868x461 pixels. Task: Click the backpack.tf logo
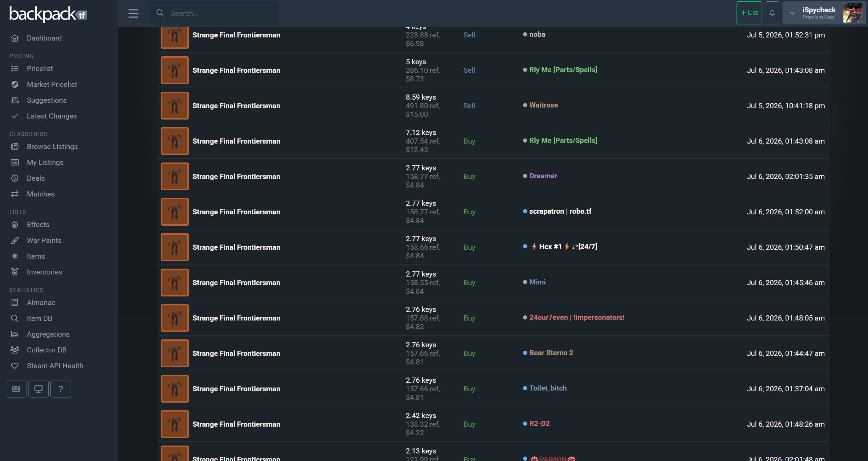pyautogui.click(x=48, y=14)
